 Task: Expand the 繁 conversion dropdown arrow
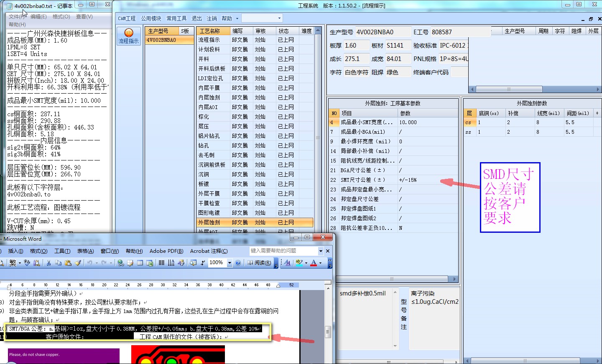click(x=20, y=263)
